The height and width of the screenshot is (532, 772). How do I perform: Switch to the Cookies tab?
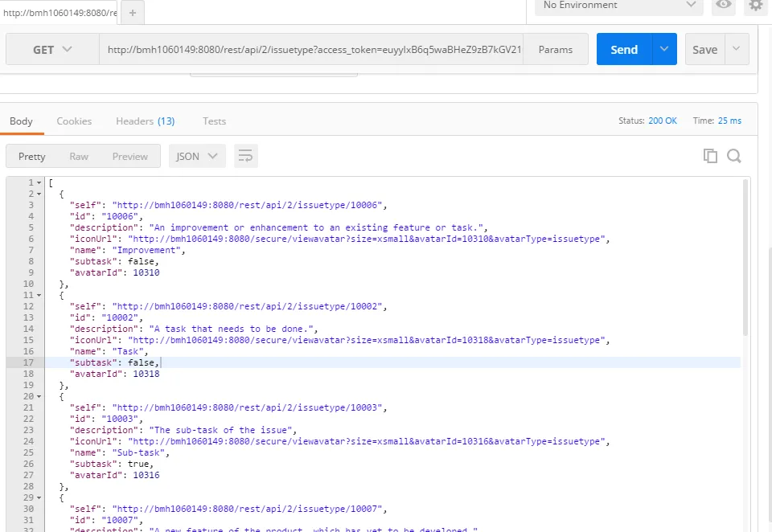pyautogui.click(x=74, y=121)
